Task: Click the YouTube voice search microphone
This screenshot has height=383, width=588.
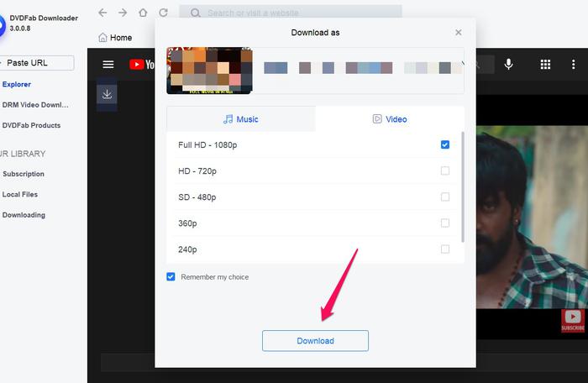Action: [509, 65]
